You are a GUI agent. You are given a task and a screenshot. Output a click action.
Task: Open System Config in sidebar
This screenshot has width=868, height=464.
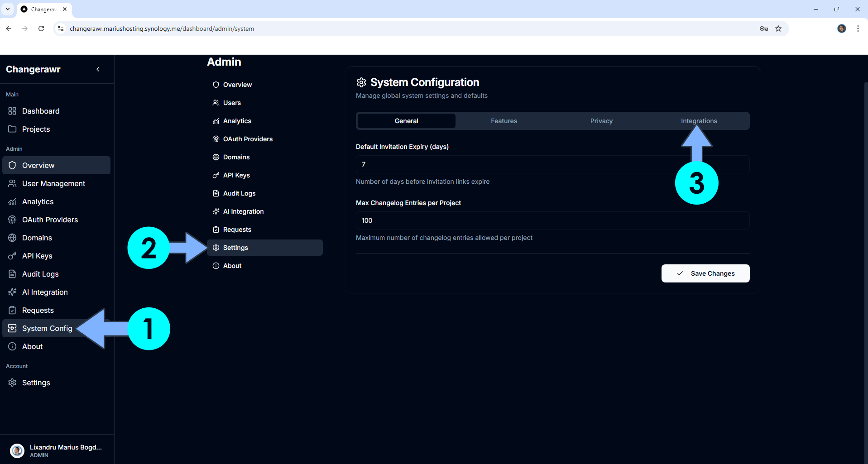click(x=56, y=328)
